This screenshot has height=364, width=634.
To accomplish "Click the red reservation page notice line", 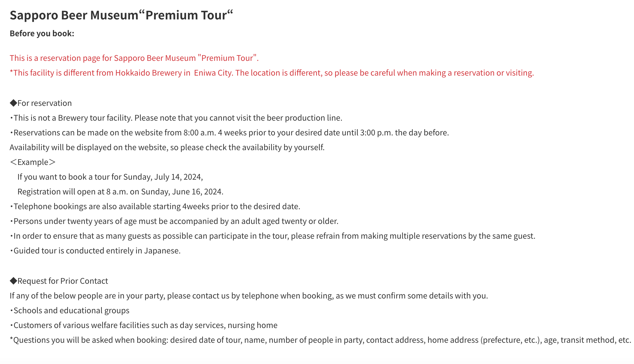I will (134, 58).
